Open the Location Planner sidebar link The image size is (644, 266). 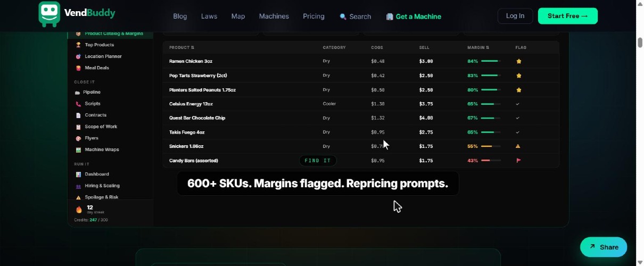coord(103,56)
